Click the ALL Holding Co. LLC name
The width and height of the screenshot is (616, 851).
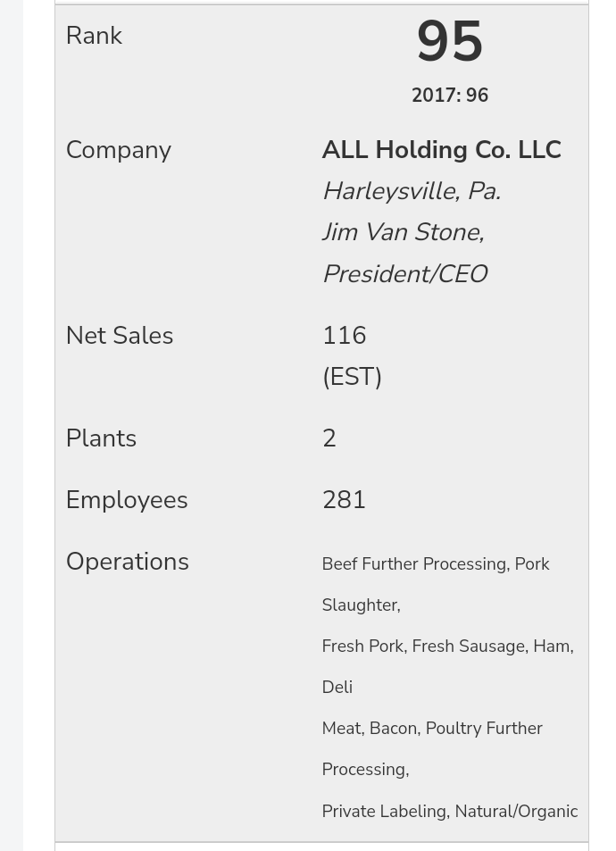click(x=441, y=150)
